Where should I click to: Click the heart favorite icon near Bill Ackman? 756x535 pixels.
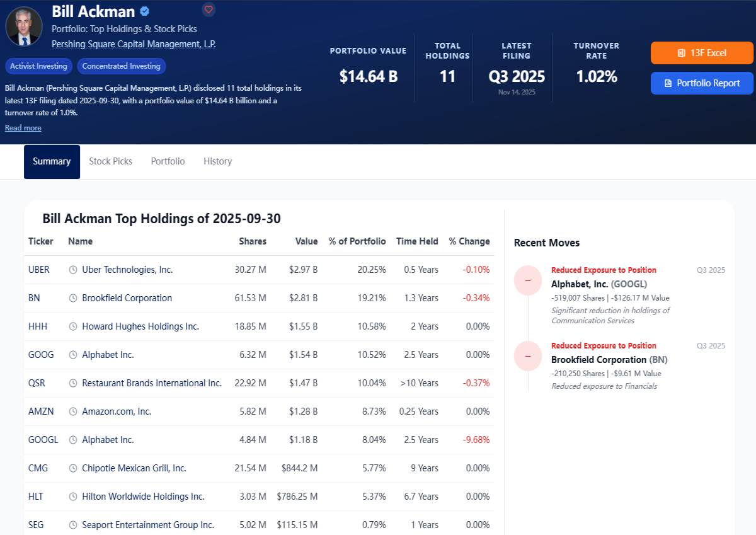(x=209, y=9)
